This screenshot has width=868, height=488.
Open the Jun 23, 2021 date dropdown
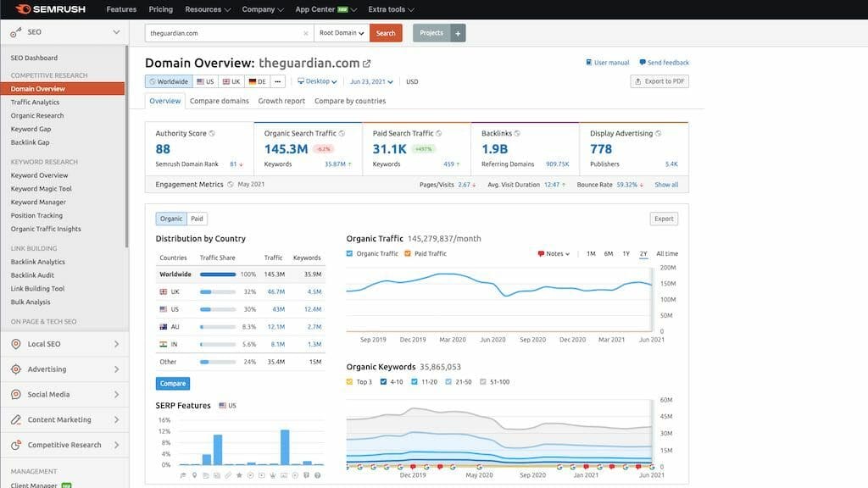(371, 81)
